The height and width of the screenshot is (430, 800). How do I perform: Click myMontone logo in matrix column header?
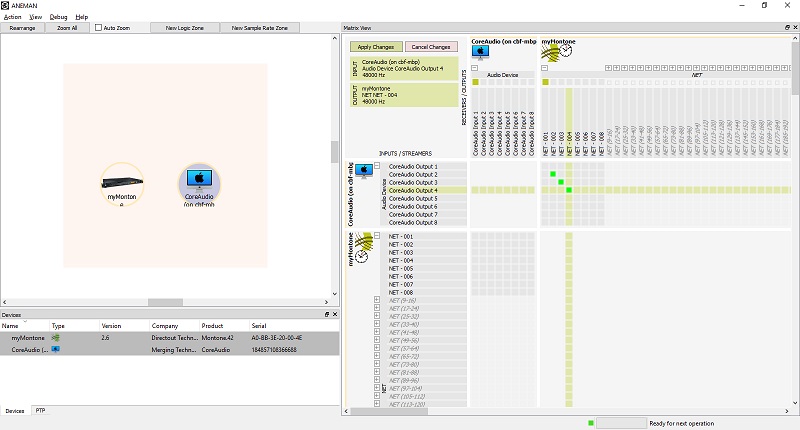click(x=550, y=52)
